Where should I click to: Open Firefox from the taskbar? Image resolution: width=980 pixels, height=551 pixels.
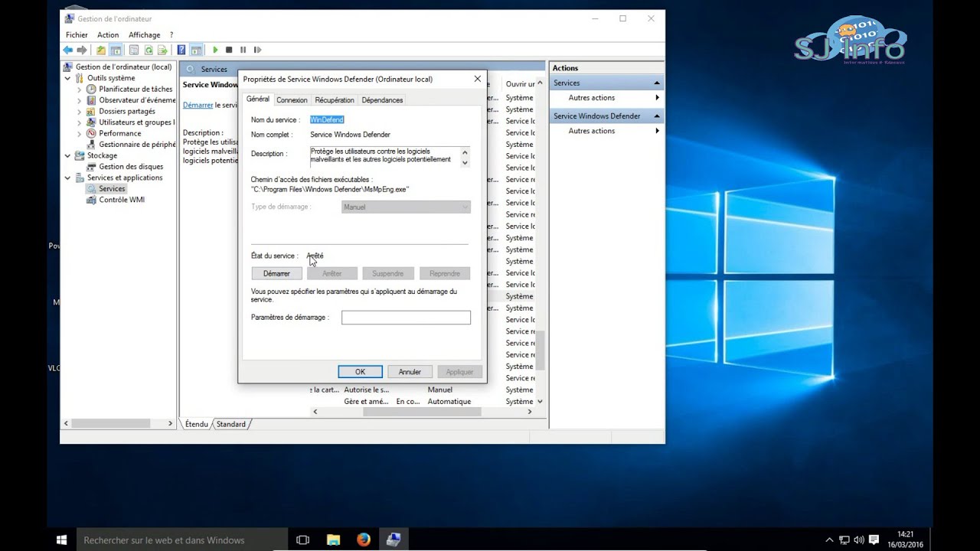(x=363, y=540)
